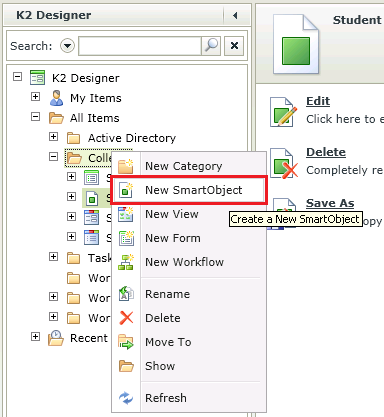This screenshot has height=417, width=384.
Task: Choose Delete from context menu
Action: (189, 318)
